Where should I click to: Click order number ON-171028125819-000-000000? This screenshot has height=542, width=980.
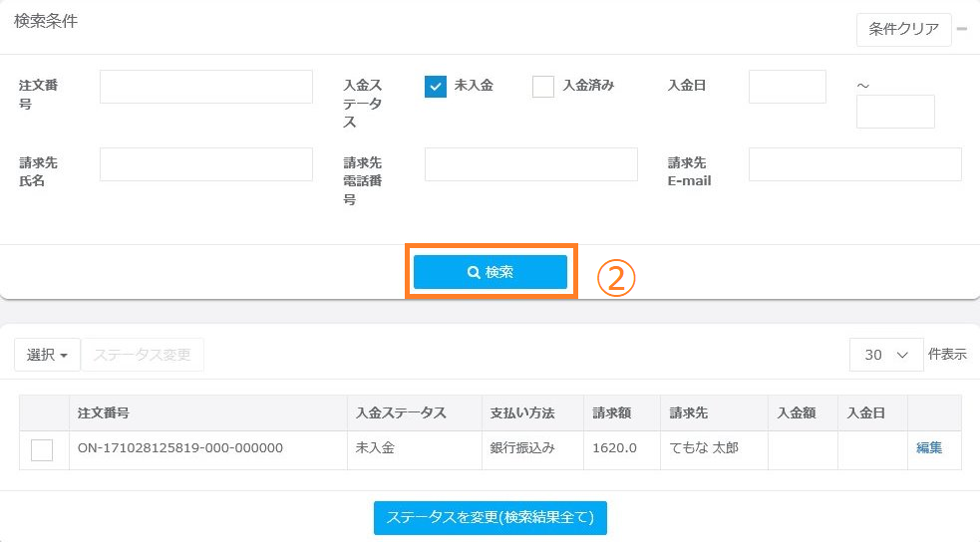180,448
